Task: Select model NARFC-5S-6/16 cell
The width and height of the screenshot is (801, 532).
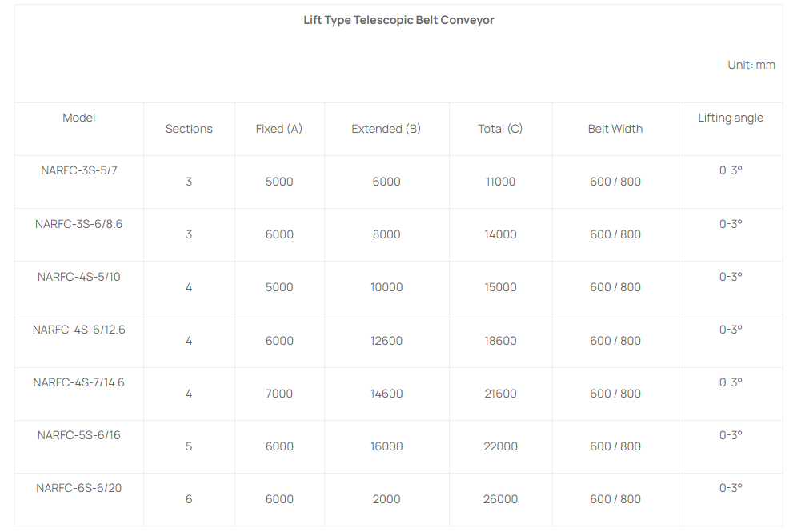Action: [x=79, y=435]
